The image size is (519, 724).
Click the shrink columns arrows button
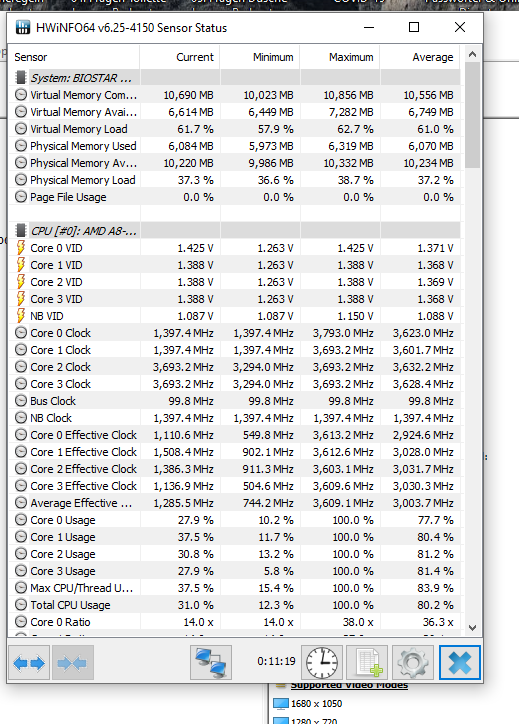[x=72, y=663]
